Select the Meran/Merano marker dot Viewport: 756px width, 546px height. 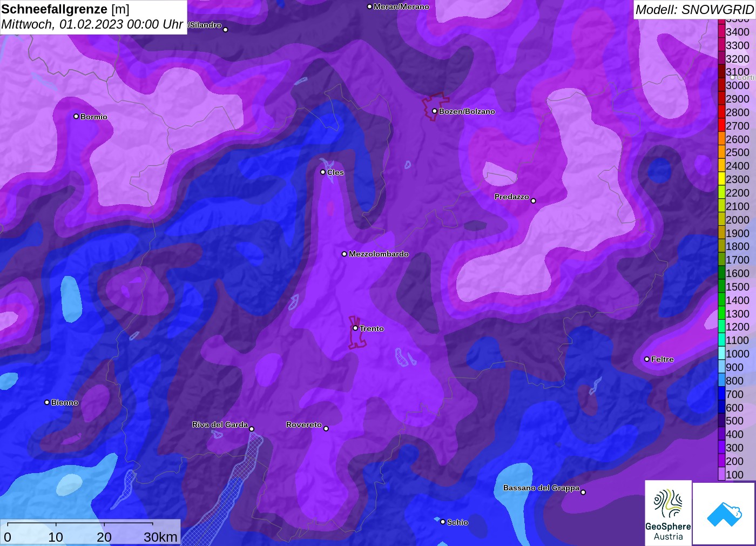369,6
